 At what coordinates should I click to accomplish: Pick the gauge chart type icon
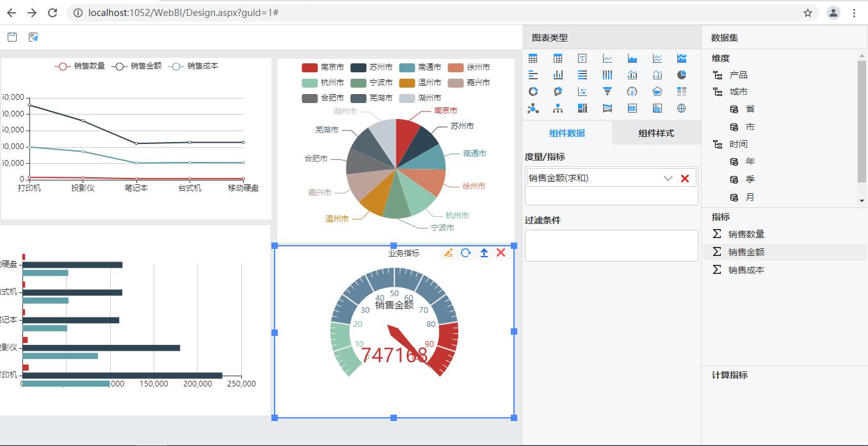[x=632, y=92]
